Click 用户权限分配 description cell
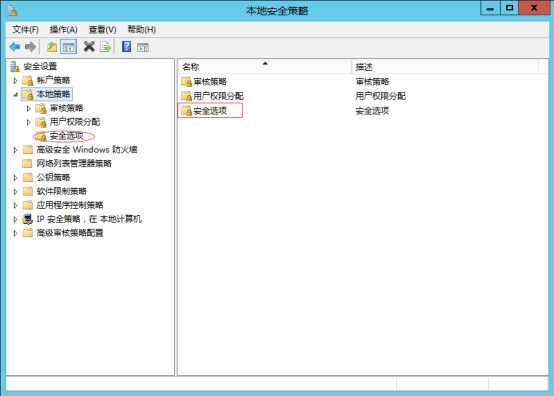Screen dimensions: 554x396 (x=381, y=96)
